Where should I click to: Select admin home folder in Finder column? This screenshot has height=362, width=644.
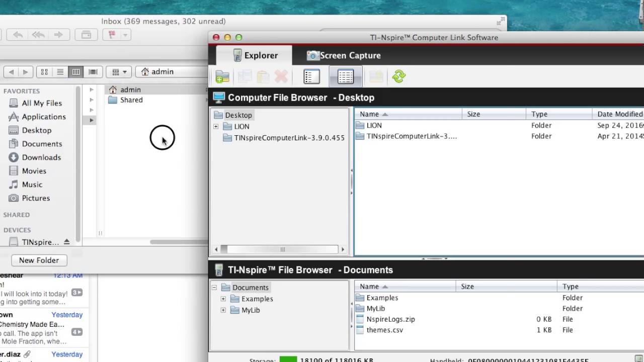156,89
